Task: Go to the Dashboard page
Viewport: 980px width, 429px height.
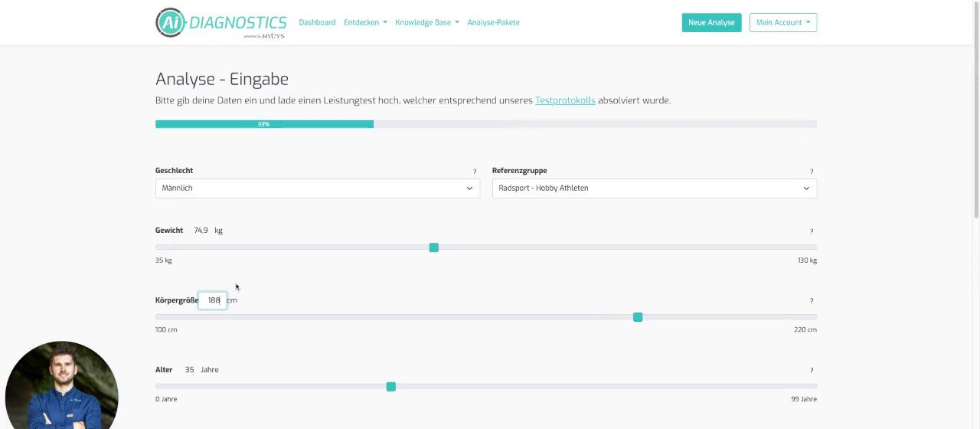Action: (317, 22)
